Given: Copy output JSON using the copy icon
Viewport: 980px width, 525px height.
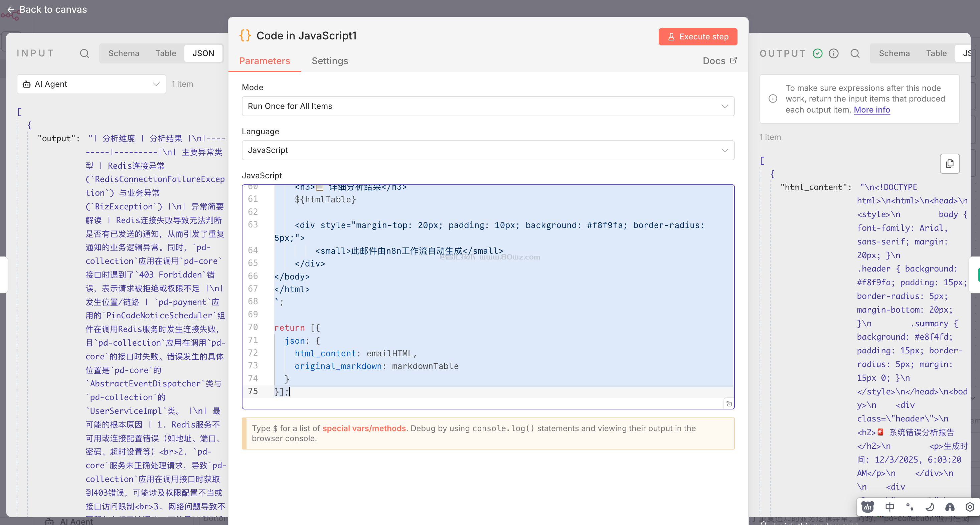Looking at the screenshot, I should pyautogui.click(x=950, y=164).
